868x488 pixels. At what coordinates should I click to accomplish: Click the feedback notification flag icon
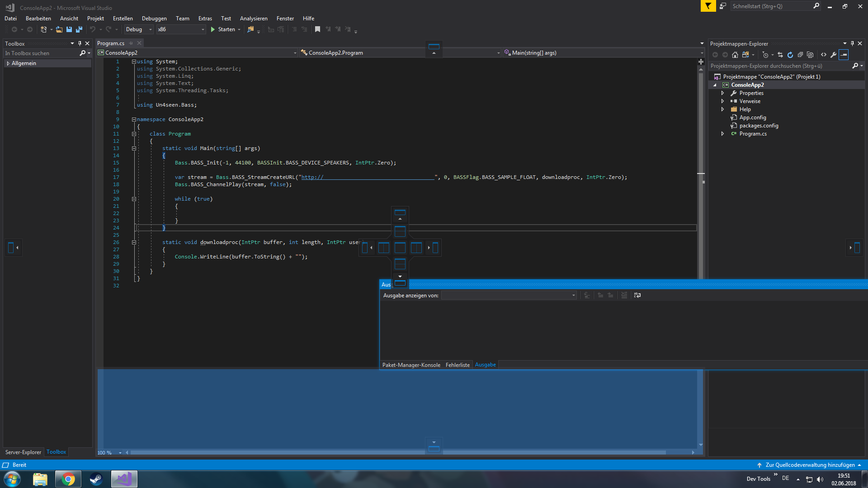pyautogui.click(x=708, y=6)
